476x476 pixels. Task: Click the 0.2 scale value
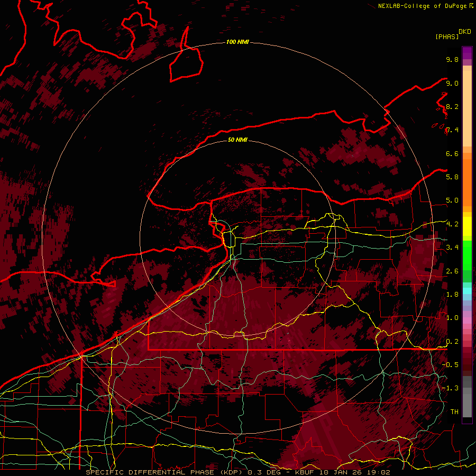coord(452,342)
